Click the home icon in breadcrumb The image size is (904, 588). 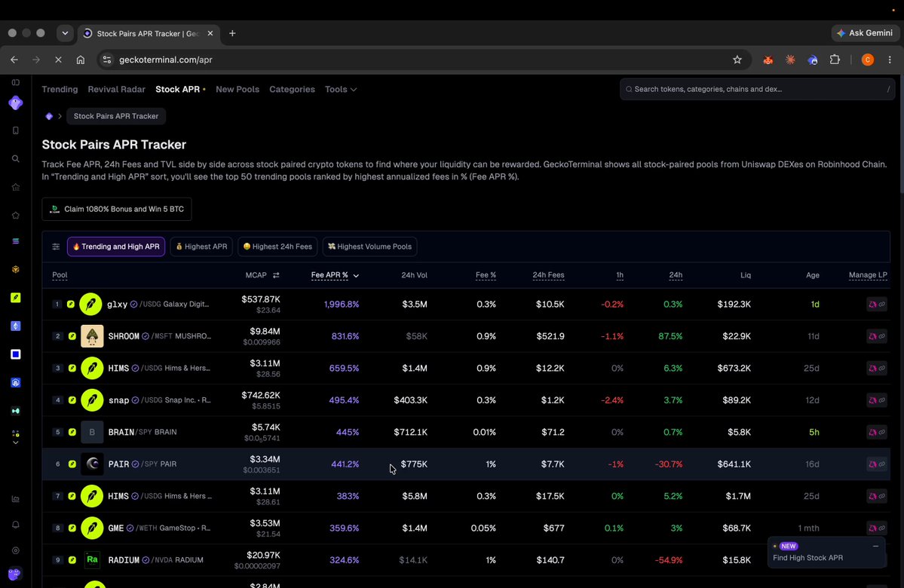49,116
